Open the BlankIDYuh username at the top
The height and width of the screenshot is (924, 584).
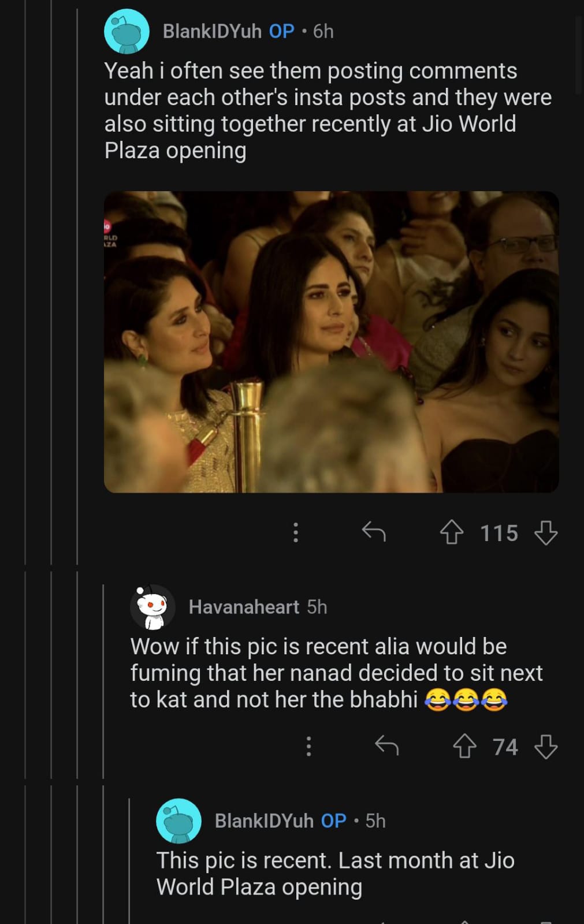212,31
